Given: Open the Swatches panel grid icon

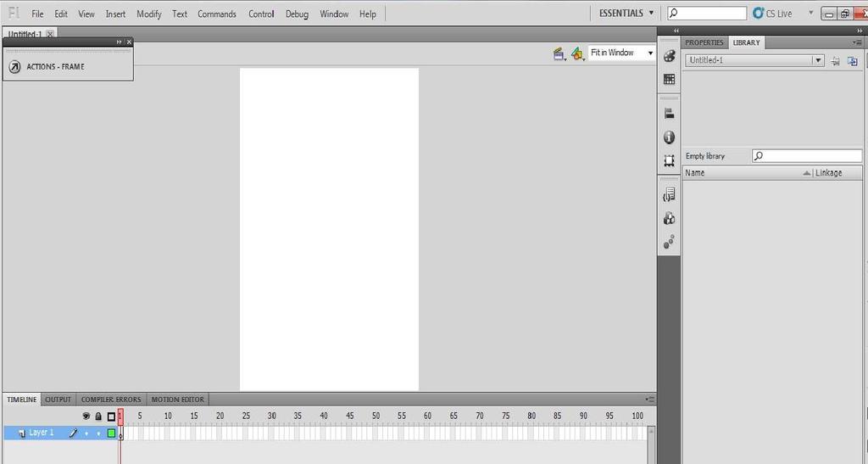Looking at the screenshot, I should click(670, 80).
